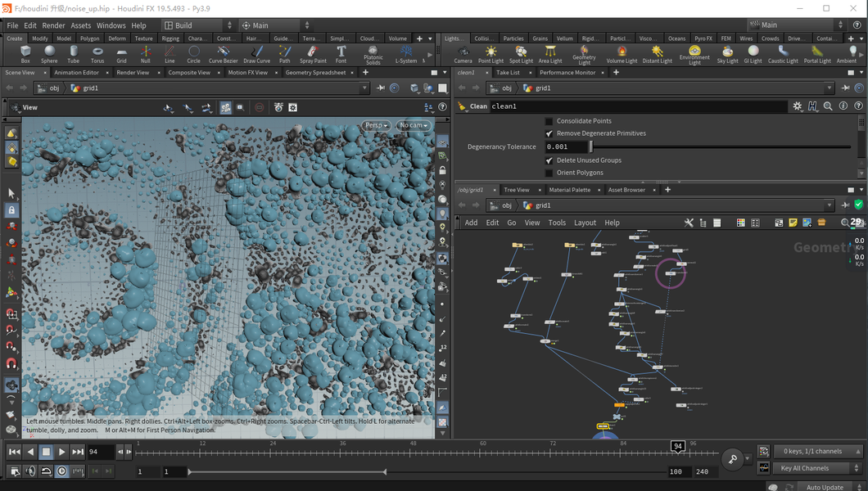Add a Sky Light

(x=727, y=54)
